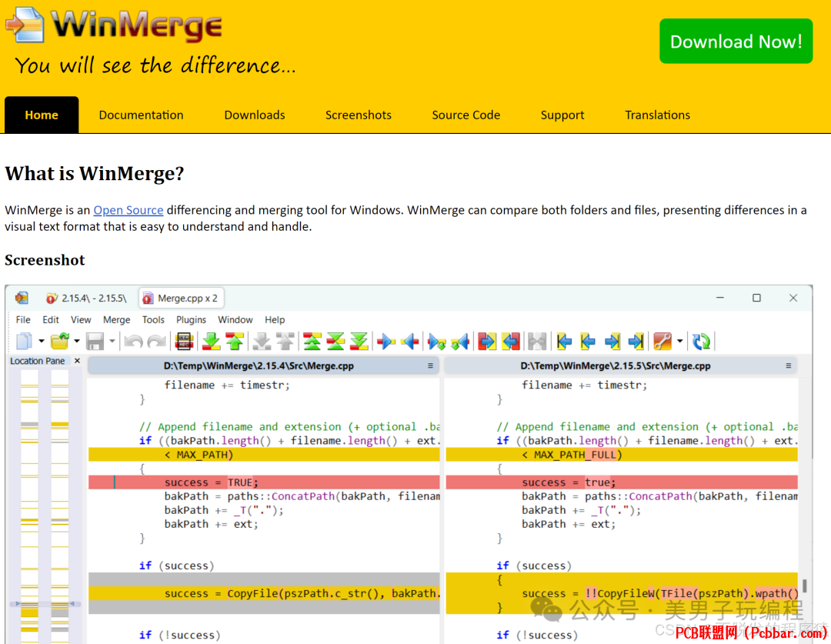Expand the Options wrench dropdown arrow
This screenshot has height=644, width=831.
[680, 342]
